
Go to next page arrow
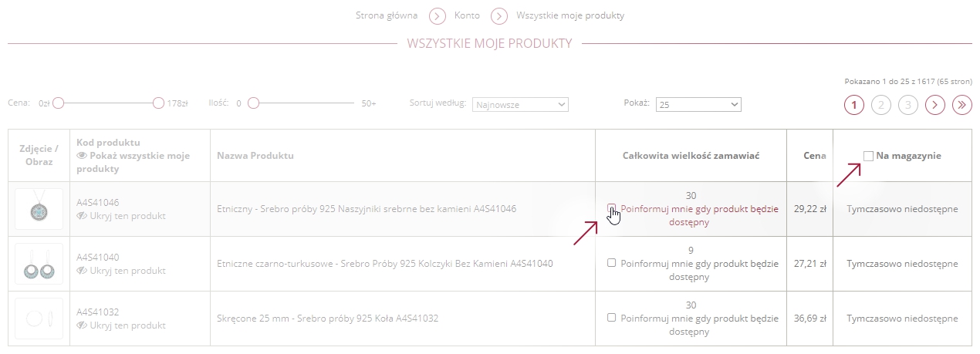tap(935, 105)
